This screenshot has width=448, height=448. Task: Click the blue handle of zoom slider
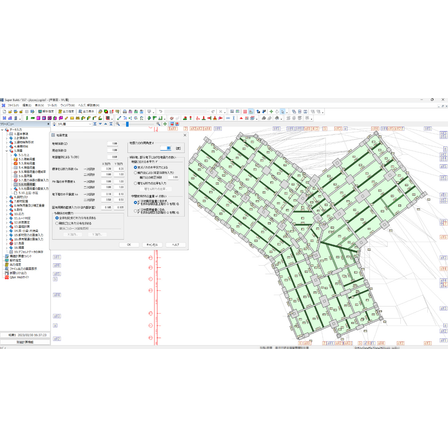pyautogui.click(x=127, y=124)
